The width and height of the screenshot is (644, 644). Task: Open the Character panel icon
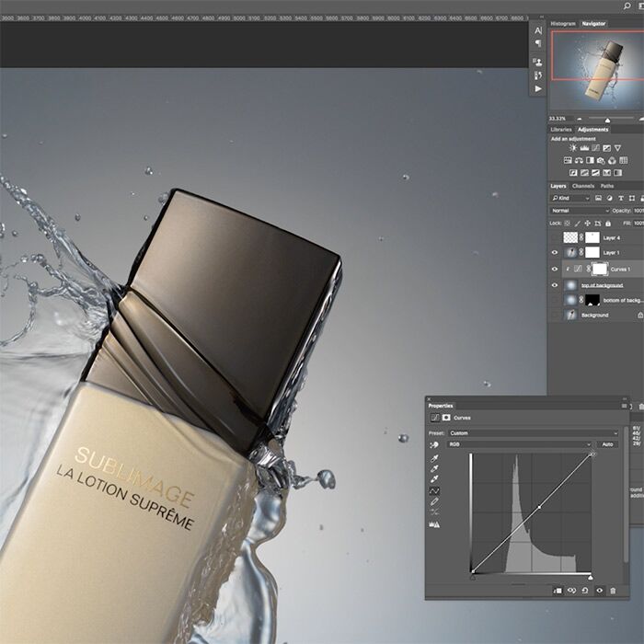538,30
